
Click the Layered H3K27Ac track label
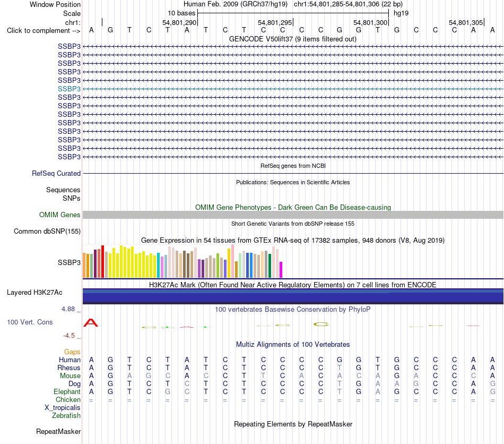click(34, 293)
